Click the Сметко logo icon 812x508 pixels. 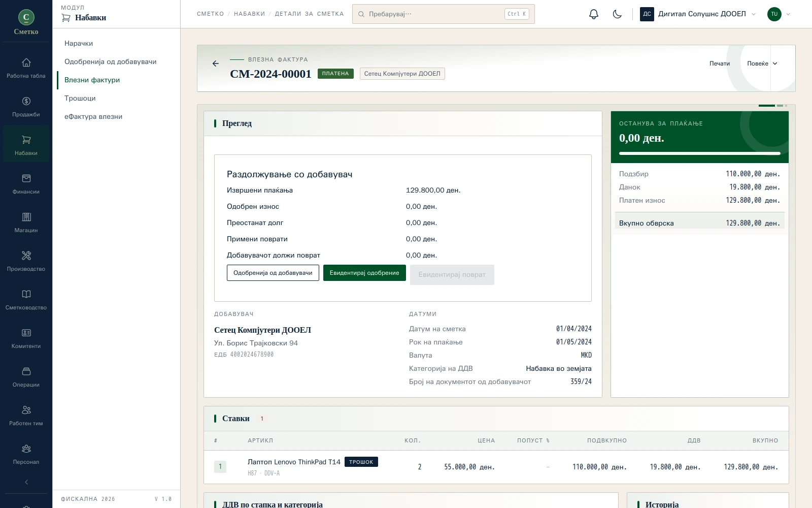tap(26, 17)
